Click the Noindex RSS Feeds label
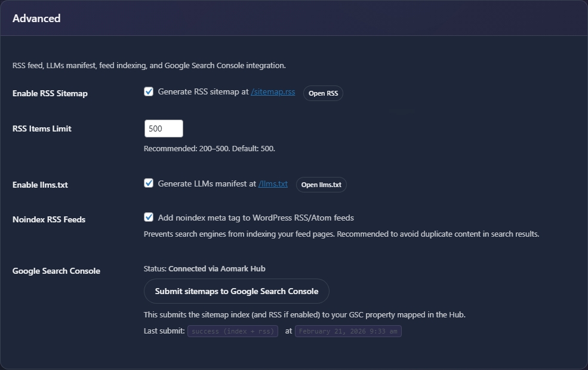588x370 pixels. (x=48, y=219)
